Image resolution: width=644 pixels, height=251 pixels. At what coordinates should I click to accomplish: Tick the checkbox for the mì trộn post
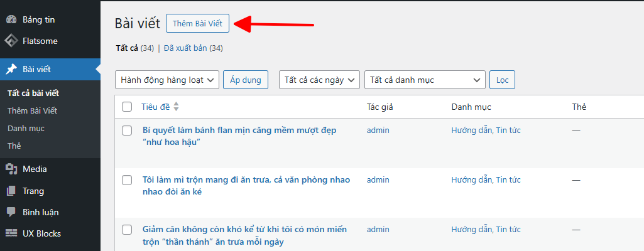pyautogui.click(x=127, y=180)
